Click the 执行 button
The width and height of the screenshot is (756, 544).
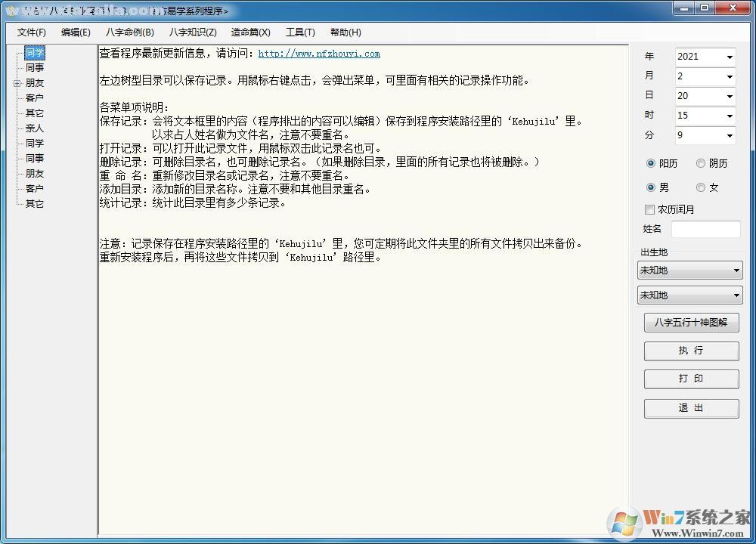tap(691, 351)
